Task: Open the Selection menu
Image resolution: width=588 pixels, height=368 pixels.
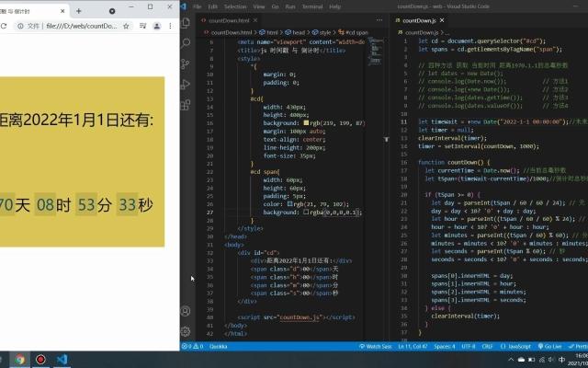Action: 242,6
